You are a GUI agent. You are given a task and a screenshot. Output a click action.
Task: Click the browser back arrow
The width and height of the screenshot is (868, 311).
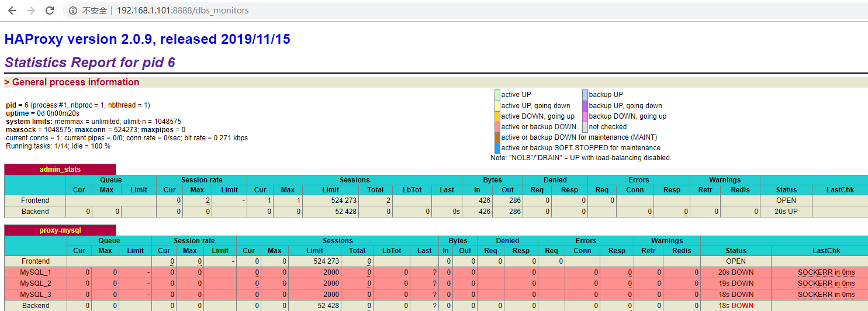coord(12,11)
